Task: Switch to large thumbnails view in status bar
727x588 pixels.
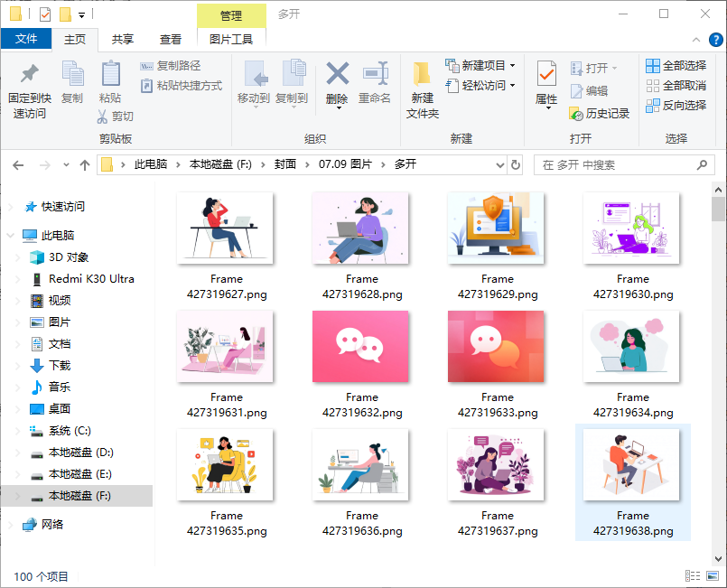Action: point(713,576)
